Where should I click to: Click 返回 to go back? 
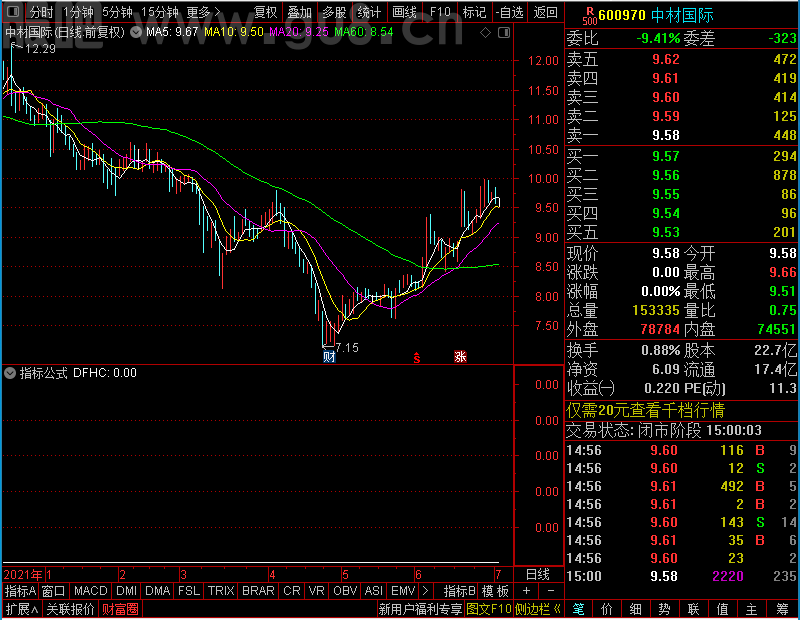point(545,12)
